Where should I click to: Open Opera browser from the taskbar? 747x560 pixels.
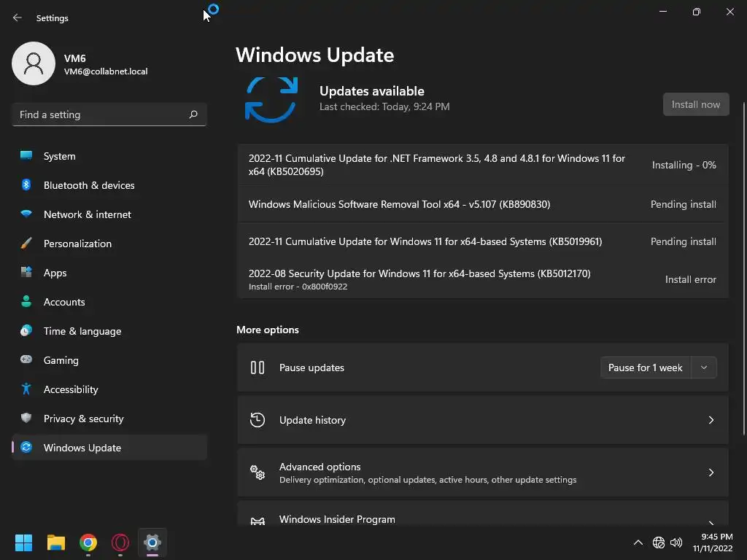[120, 542]
